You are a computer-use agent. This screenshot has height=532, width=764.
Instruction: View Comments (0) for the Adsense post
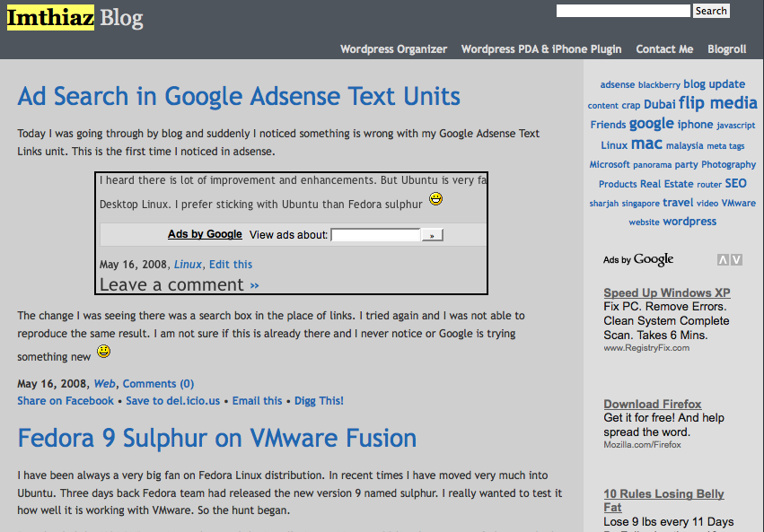(158, 384)
